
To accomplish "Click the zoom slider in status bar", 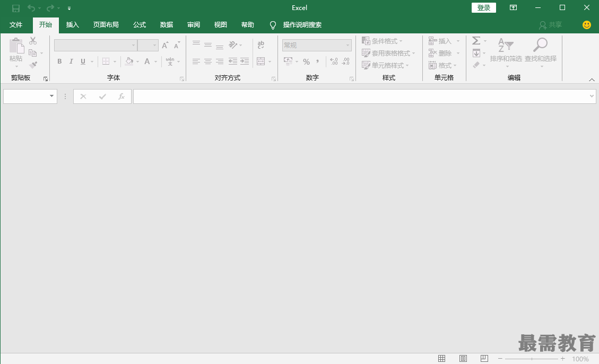I will 532,359.
